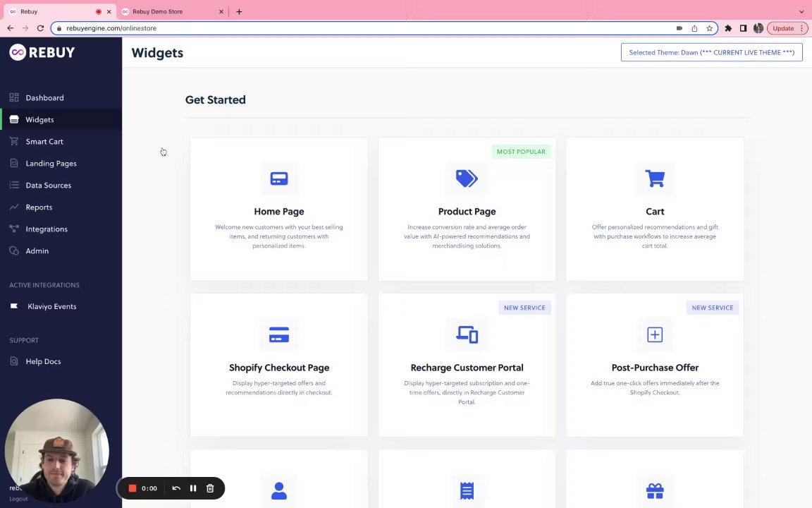This screenshot has height=508, width=812.
Task: Click the Logout link
Action: tap(18, 499)
